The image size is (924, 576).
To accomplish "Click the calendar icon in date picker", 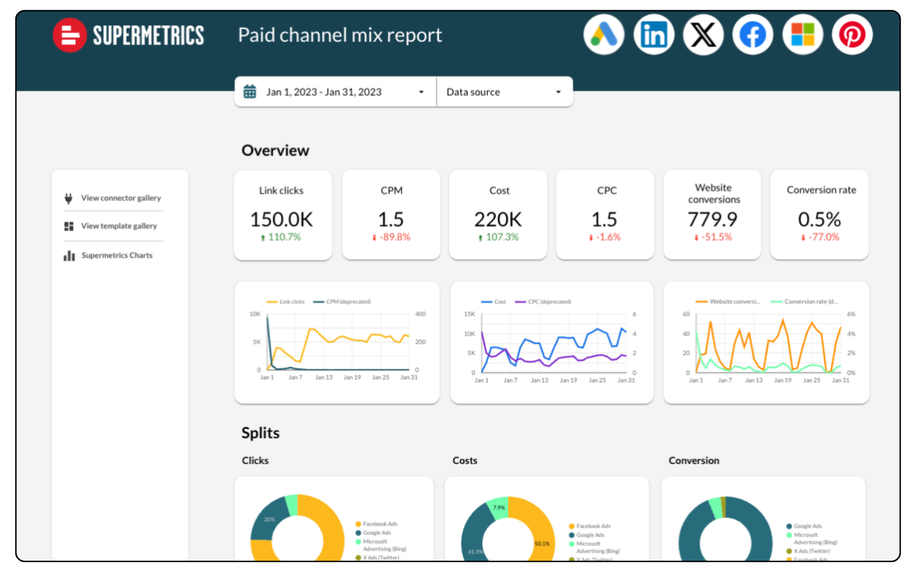I will (x=250, y=92).
